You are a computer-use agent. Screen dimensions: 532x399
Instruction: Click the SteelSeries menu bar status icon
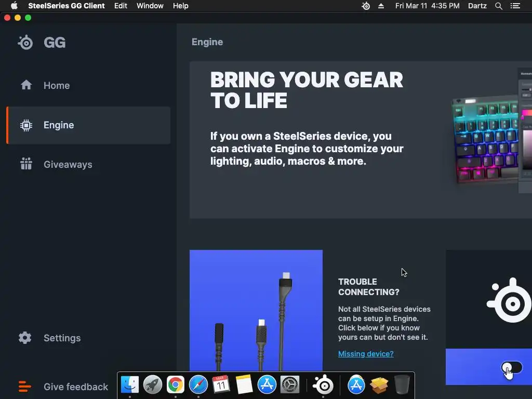[x=366, y=6]
